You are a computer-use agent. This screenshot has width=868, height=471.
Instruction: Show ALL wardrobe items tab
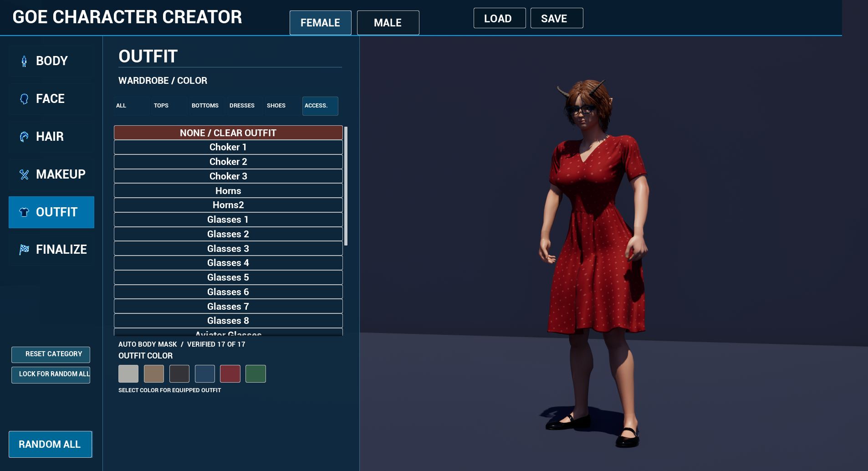131,106
